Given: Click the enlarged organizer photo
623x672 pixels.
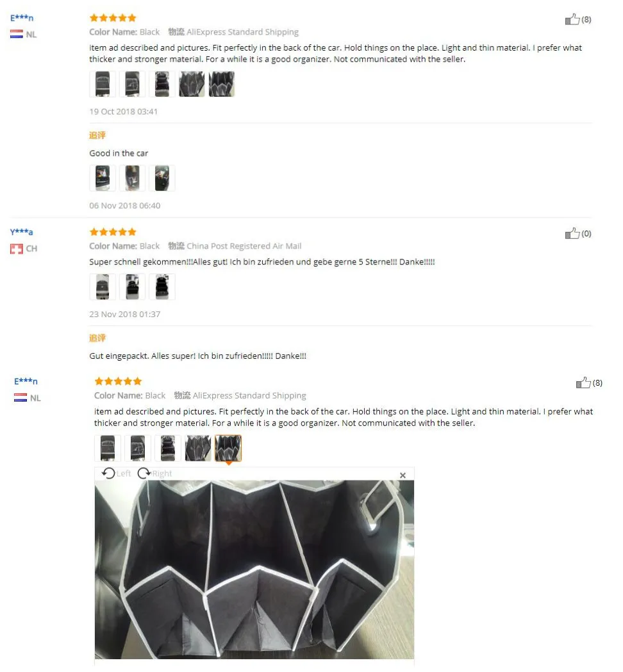Looking at the screenshot, I should (x=254, y=570).
